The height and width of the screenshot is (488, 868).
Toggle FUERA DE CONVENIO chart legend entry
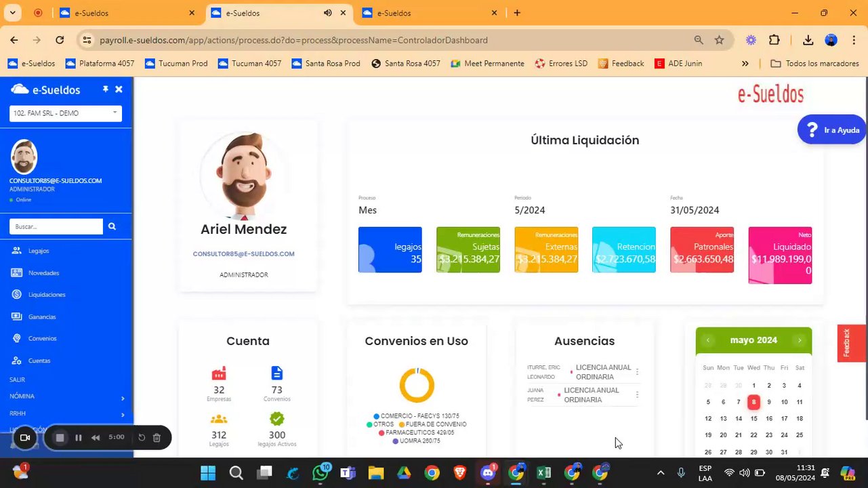coord(432,424)
